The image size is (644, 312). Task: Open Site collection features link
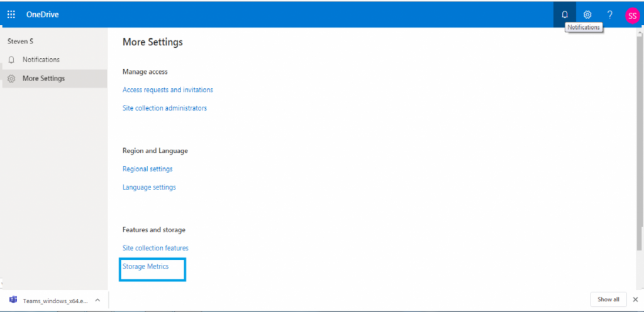point(155,248)
